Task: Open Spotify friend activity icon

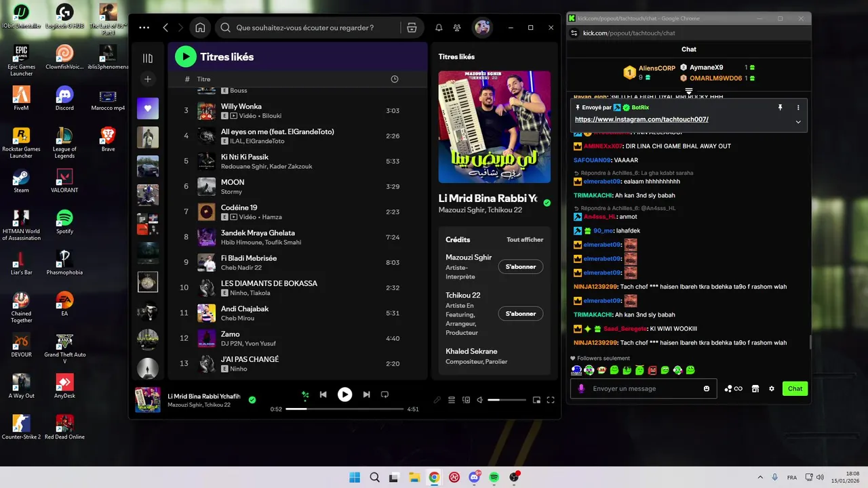Action: 457,28
